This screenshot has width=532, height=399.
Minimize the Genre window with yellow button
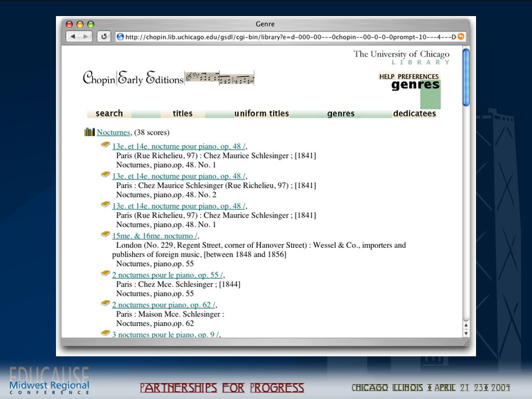[80, 24]
